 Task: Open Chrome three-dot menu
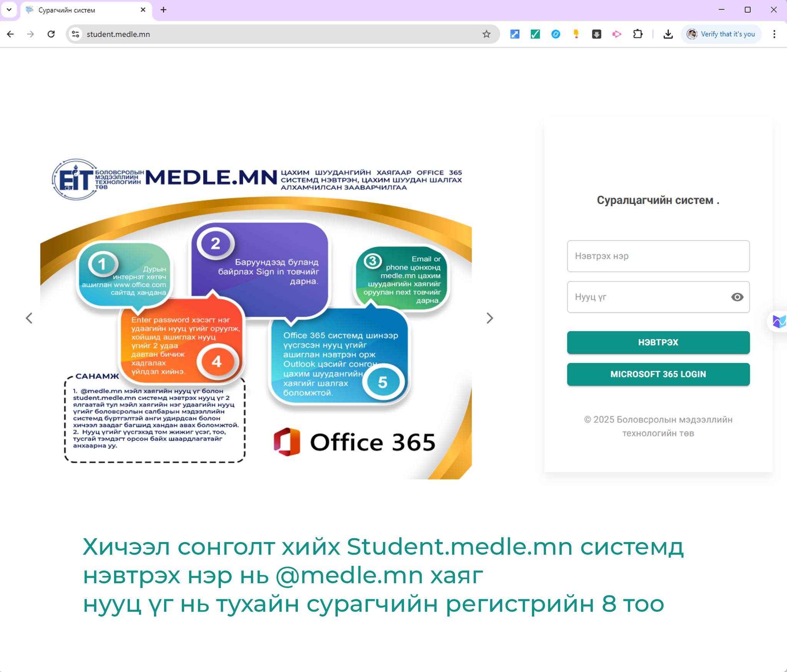pos(774,34)
